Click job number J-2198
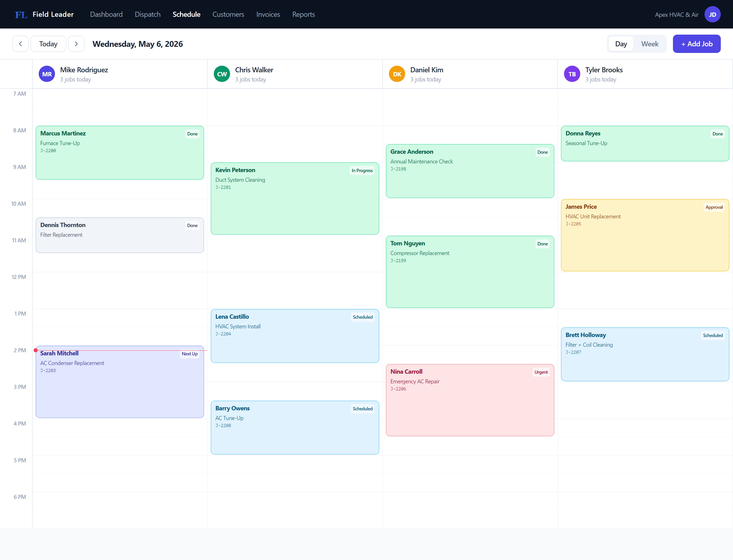 coord(398,169)
